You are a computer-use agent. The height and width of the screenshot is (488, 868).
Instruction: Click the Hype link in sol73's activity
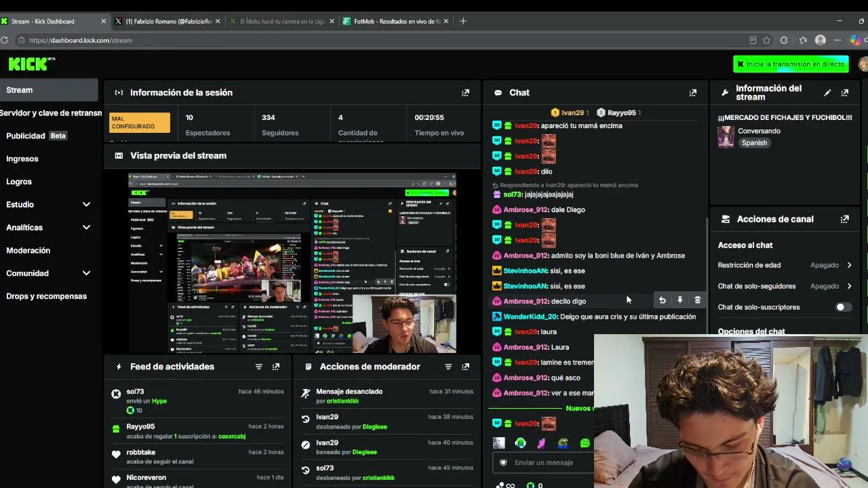[159, 401]
